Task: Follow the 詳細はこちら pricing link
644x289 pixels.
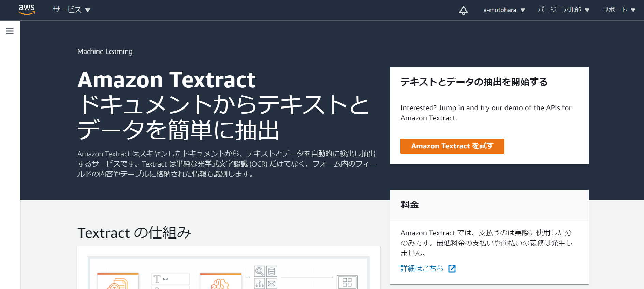Action: (x=422, y=269)
